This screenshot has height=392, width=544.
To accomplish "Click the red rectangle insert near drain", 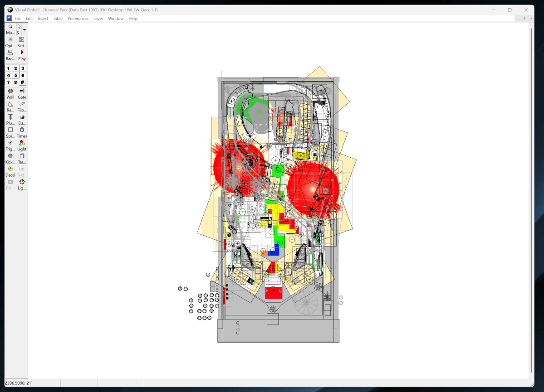I will click(x=274, y=292).
